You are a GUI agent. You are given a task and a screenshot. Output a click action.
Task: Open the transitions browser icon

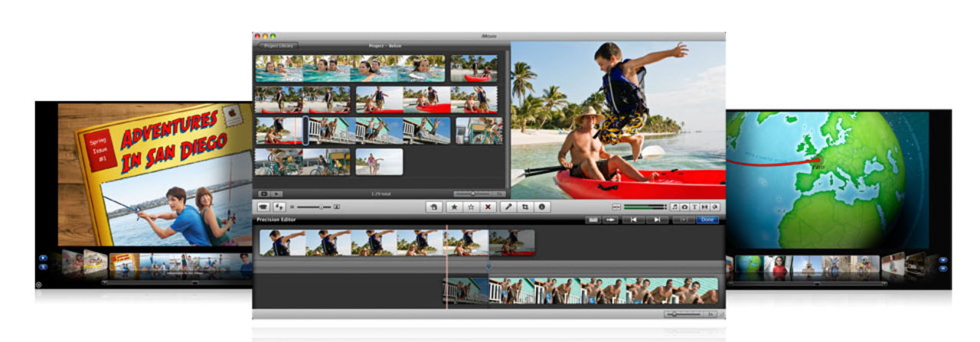(704, 207)
